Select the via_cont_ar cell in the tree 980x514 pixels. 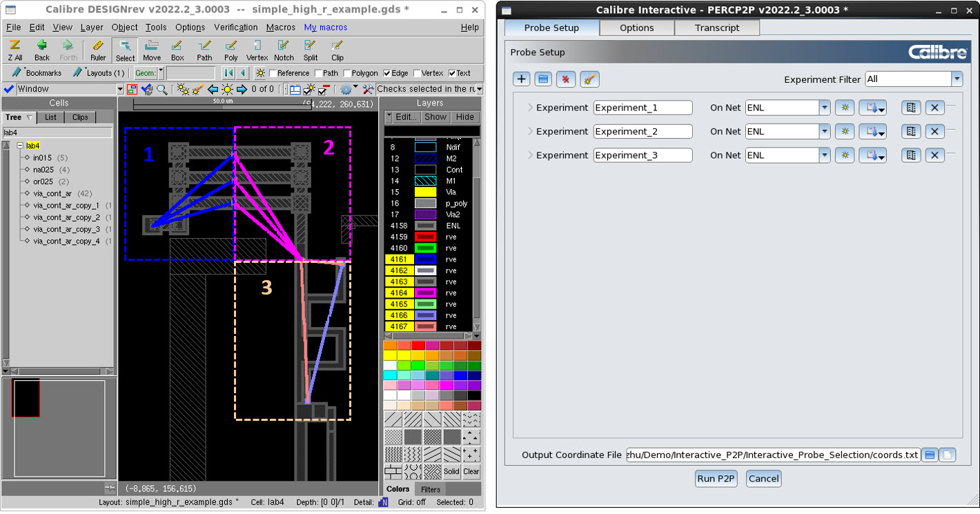(52, 193)
